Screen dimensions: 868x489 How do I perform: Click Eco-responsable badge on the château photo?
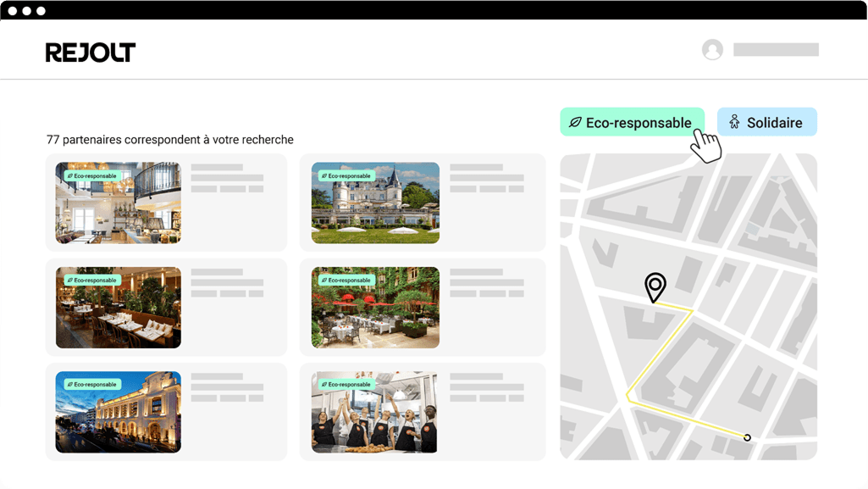click(346, 176)
